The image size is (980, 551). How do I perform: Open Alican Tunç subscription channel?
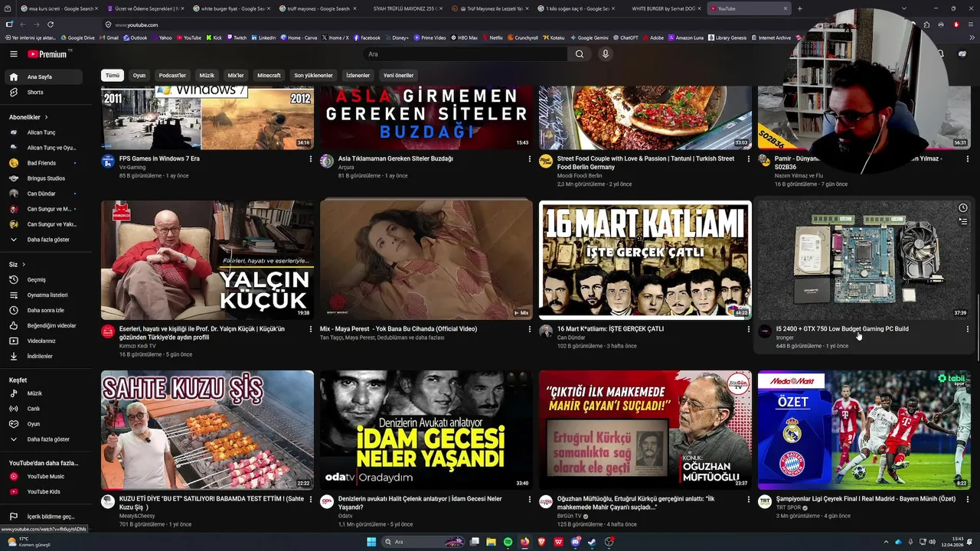click(x=43, y=132)
